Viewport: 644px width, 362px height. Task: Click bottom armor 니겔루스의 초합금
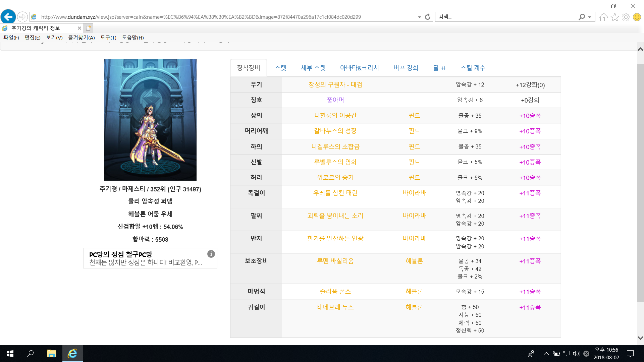pyautogui.click(x=335, y=146)
